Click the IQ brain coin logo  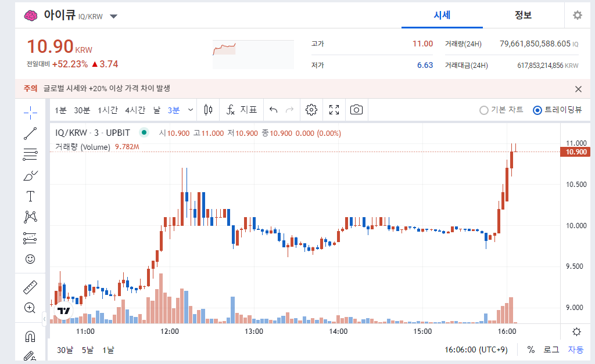pyautogui.click(x=31, y=16)
